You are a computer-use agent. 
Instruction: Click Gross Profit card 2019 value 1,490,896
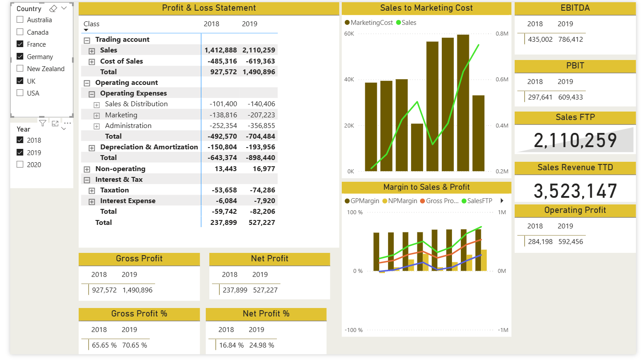tap(137, 290)
